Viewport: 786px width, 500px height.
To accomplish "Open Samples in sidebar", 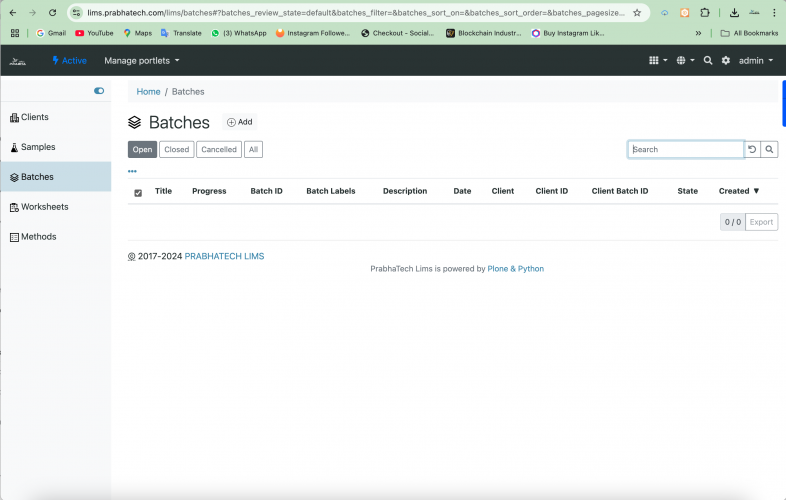I will click(x=56, y=147).
